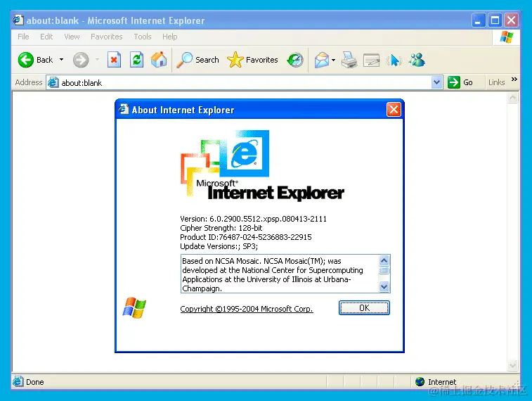The height and width of the screenshot is (401, 532).
Task: Click the blue cursor toolbar icon
Action: [x=394, y=61]
